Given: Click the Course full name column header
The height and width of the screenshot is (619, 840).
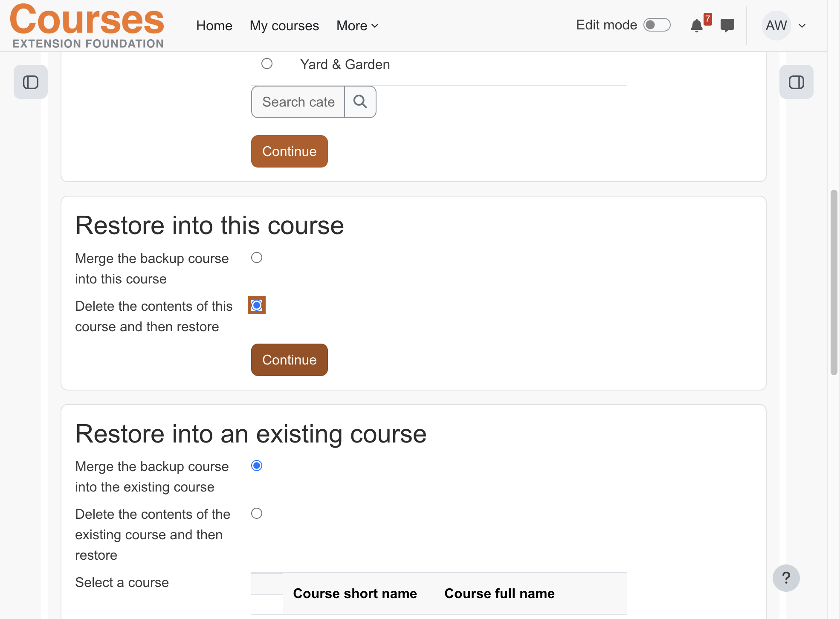Looking at the screenshot, I should (499, 593).
